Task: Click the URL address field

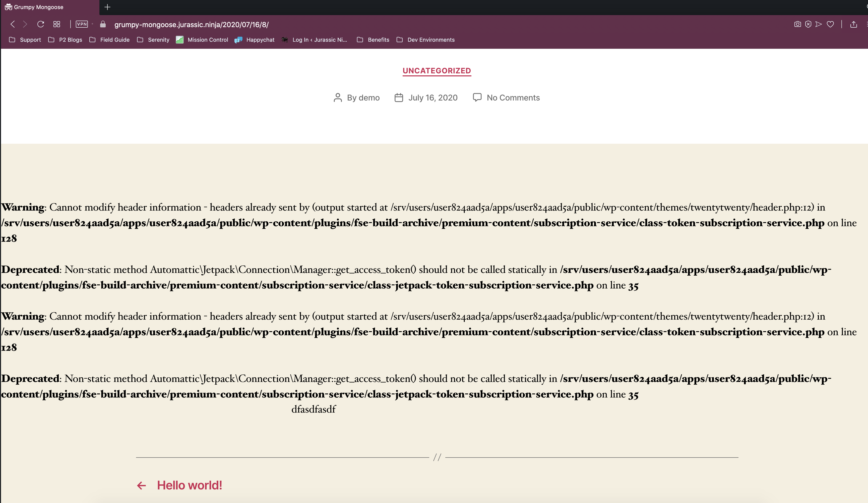Action: click(x=192, y=24)
